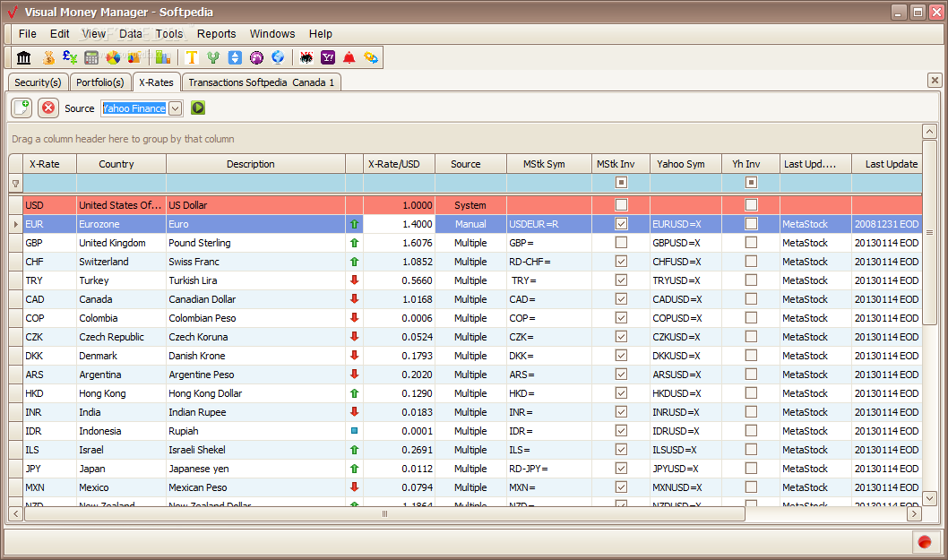
Task: Click the yellow-blue sync toolbar icon
Action: (x=371, y=57)
